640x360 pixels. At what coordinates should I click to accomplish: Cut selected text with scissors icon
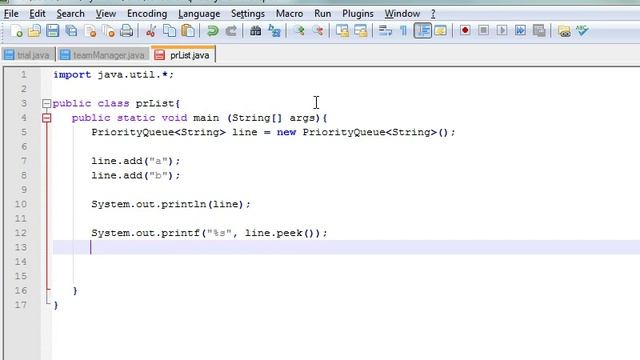pyautogui.click(x=151, y=31)
